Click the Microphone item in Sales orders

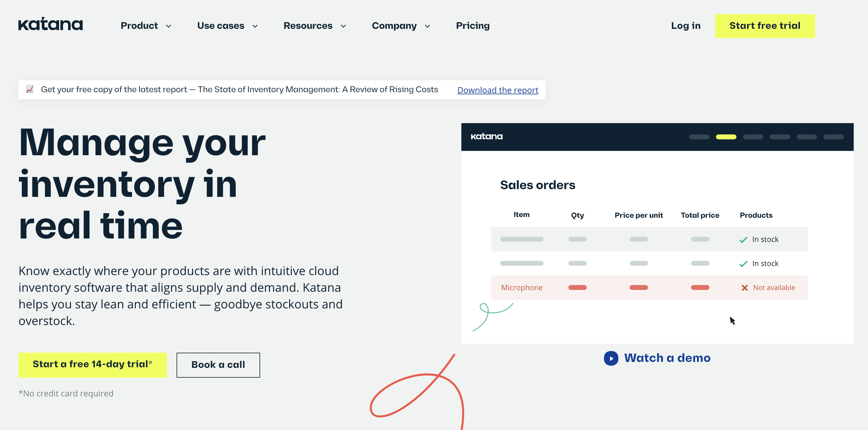coord(522,288)
